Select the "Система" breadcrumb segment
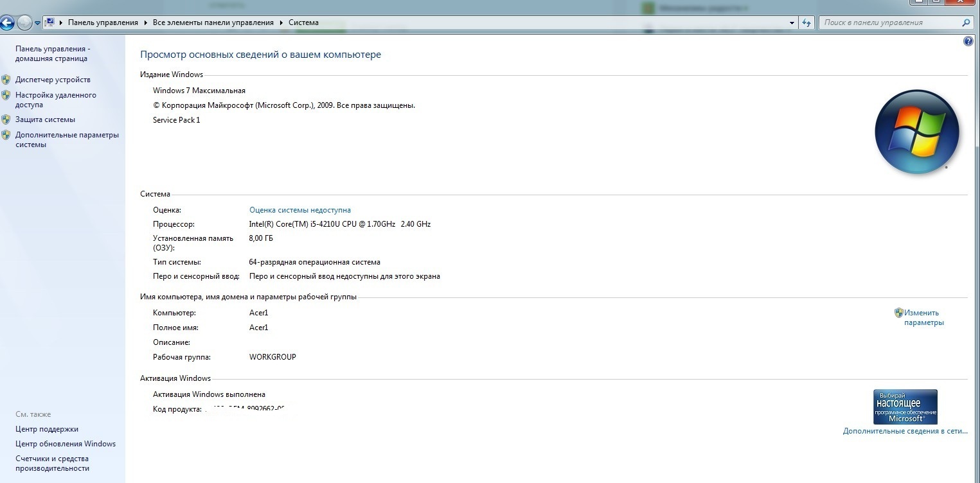980x483 pixels. (x=303, y=22)
